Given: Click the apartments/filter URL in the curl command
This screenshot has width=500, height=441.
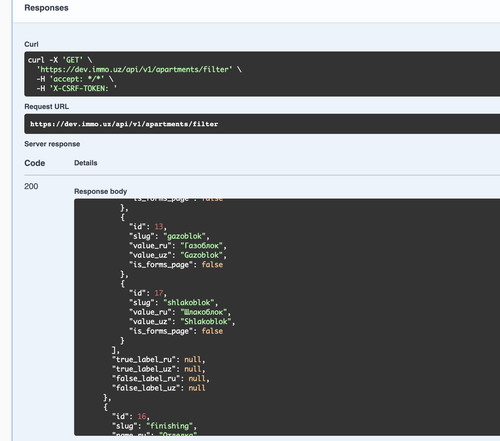Looking at the screenshot, I should (134, 69).
